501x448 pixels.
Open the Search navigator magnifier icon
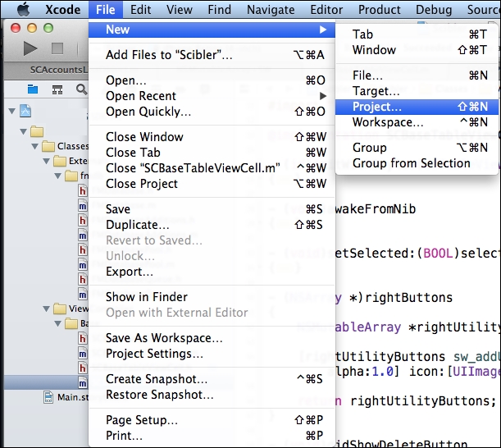click(x=81, y=89)
